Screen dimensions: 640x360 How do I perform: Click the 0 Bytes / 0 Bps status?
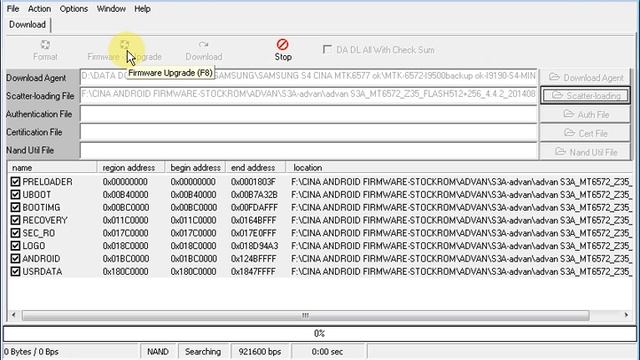pos(31,351)
